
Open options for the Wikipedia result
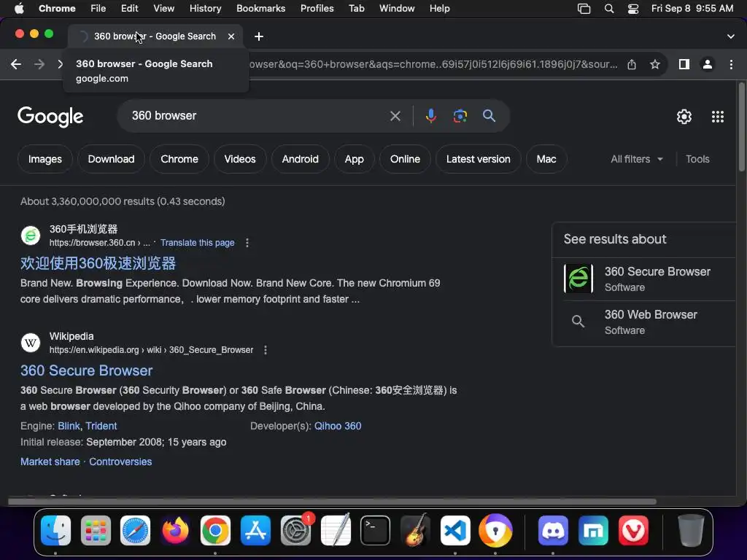coord(266,350)
